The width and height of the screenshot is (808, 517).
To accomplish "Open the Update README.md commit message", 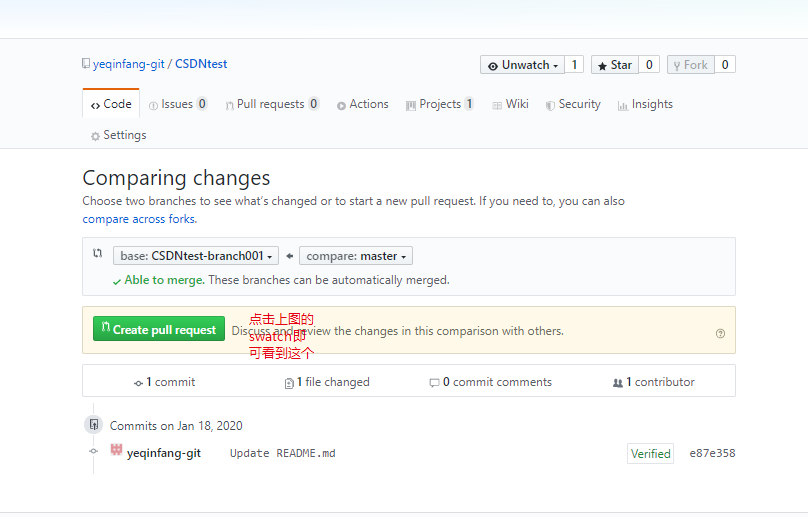I will pyautogui.click(x=282, y=453).
